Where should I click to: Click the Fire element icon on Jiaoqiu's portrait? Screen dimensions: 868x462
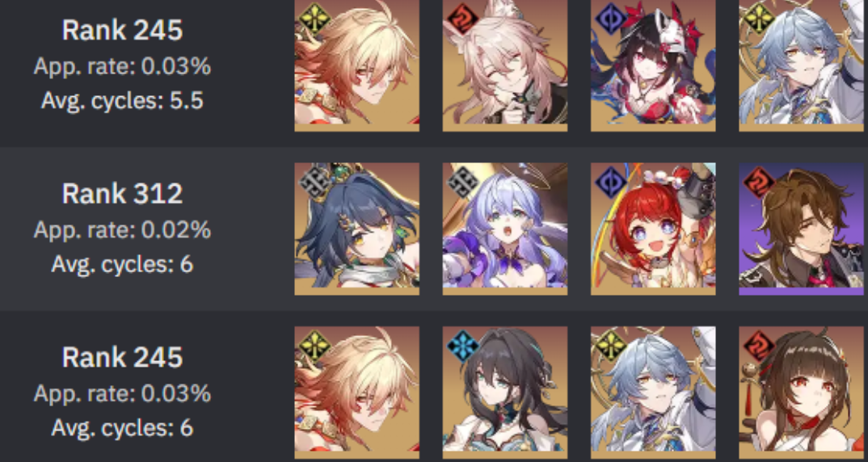tap(461, 19)
